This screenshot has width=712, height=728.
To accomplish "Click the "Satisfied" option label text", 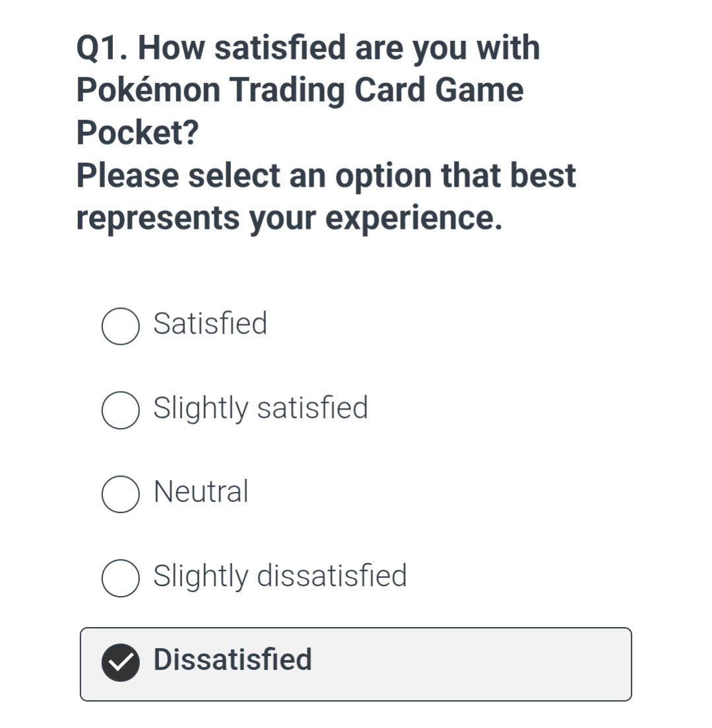I will 210,324.
